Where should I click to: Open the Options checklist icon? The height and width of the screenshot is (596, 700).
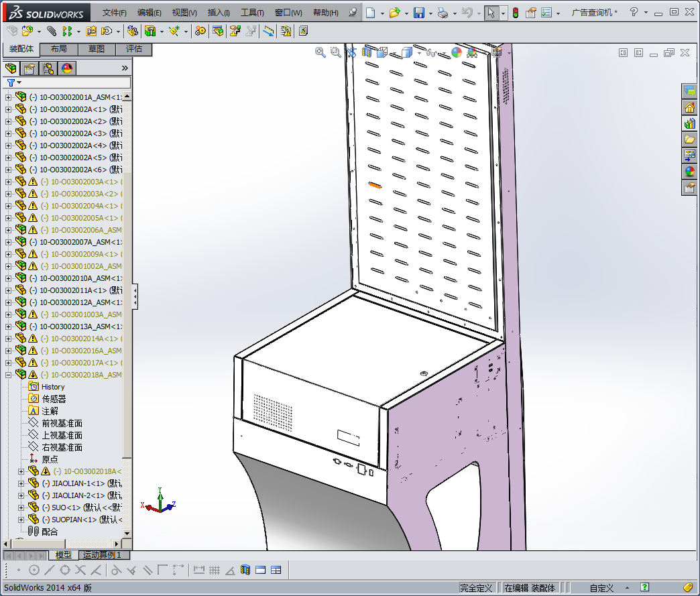546,13
